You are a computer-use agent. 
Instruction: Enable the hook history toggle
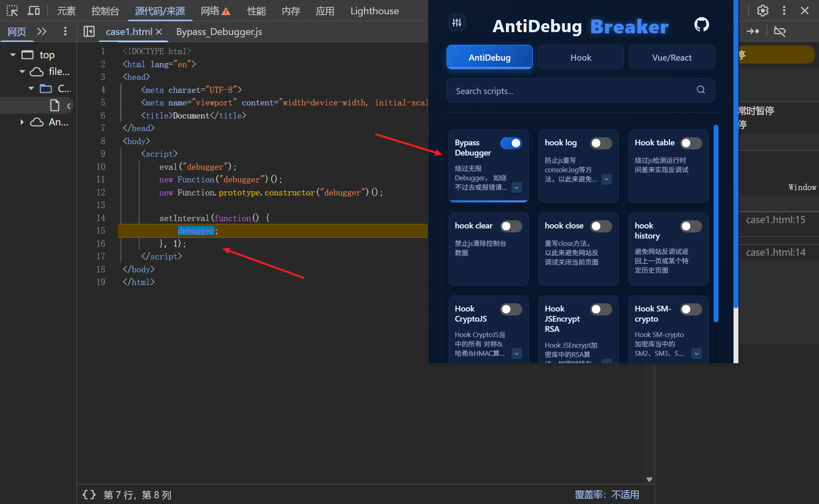[x=691, y=226]
